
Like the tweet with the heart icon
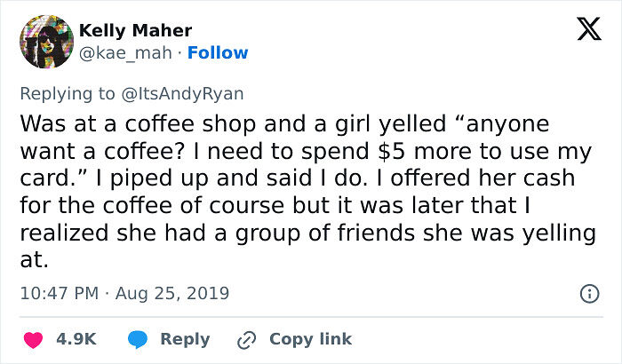click(37, 339)
